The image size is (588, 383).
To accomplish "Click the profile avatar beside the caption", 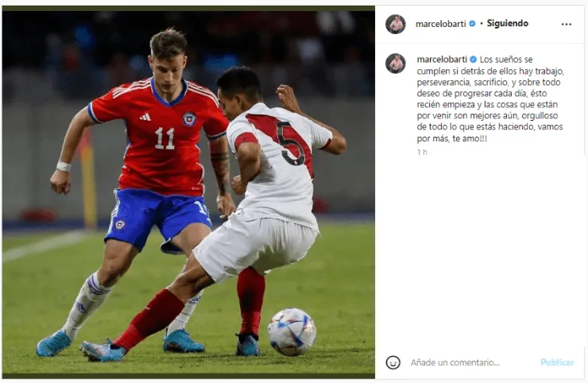I will [x=395, y=64].
